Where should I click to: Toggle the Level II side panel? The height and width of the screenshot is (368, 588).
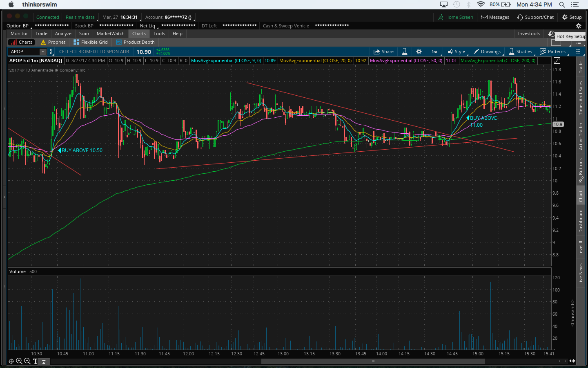580,248
